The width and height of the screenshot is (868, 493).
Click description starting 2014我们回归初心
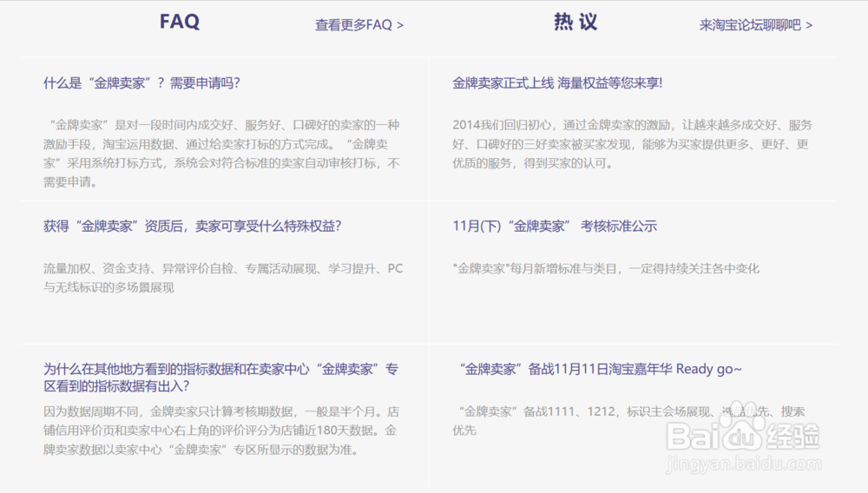pos(632,144)
